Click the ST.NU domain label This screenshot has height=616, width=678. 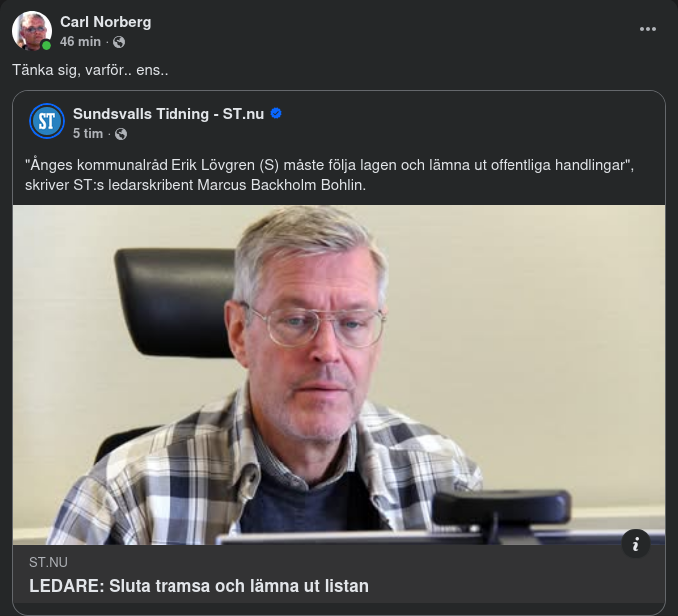pos(48,563)
